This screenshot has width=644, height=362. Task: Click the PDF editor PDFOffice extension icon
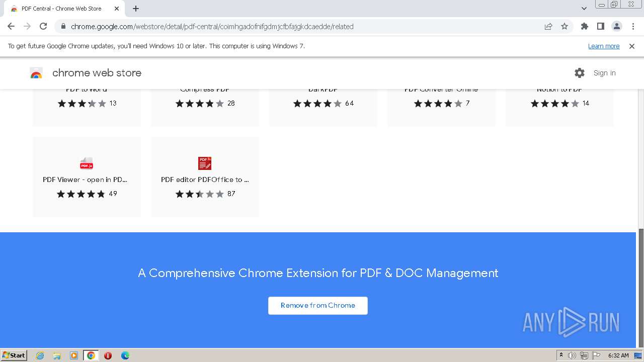click(x=205, y=163)
